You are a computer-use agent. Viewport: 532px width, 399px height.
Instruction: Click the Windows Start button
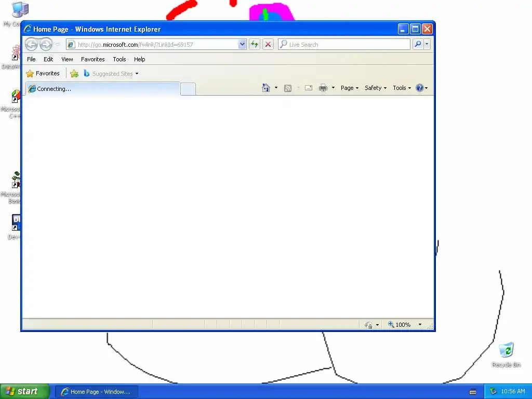tap(25, 392)
